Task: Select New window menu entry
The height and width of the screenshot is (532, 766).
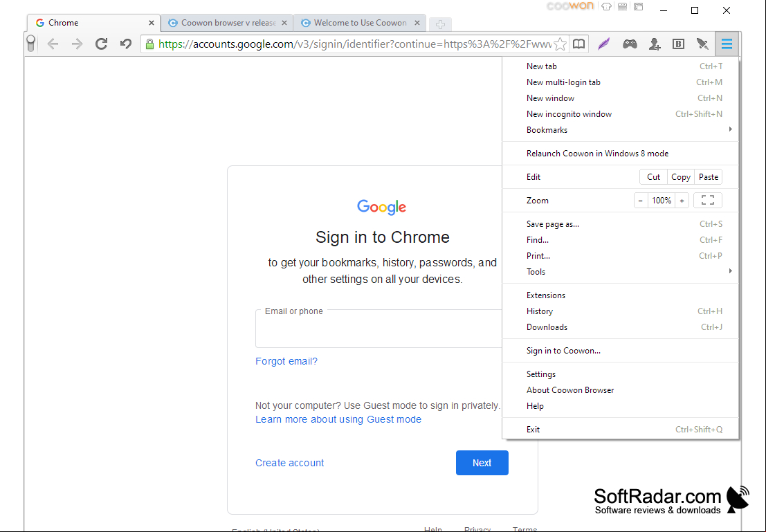Action: tap(621, 98)
